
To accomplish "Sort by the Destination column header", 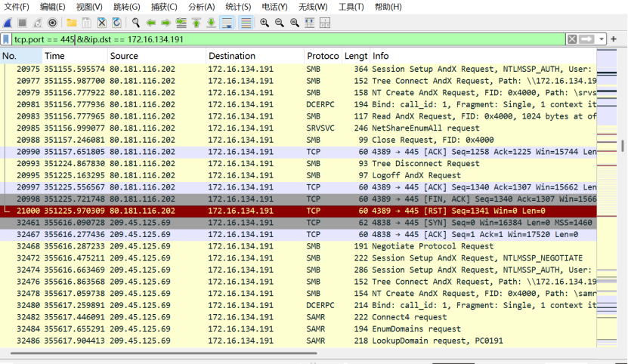I will coord(255,56).
